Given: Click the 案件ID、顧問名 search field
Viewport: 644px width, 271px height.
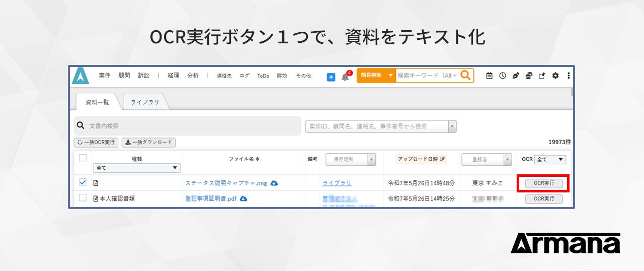Looking at the screenshot, I should pos(377,126).
